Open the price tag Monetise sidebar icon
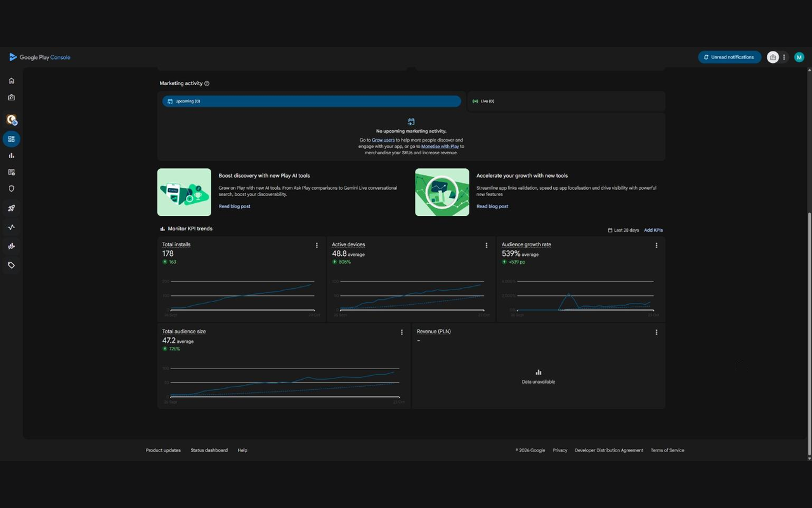Screen dimensions: 812x508 click(11, 265)
